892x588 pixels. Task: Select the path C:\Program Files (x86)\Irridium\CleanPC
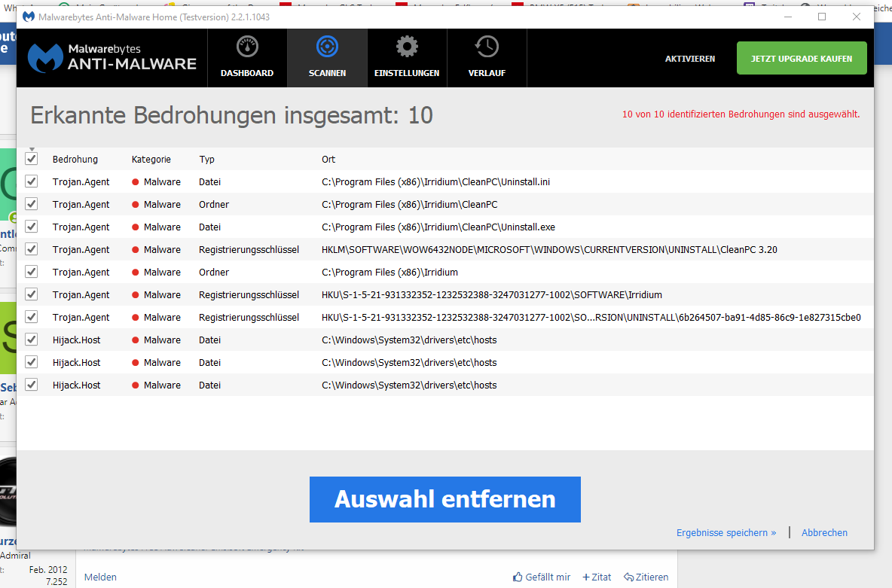click(410, 204)
